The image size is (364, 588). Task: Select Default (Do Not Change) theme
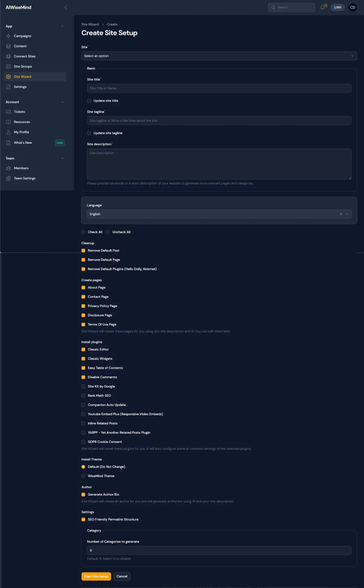pos(83,467)
